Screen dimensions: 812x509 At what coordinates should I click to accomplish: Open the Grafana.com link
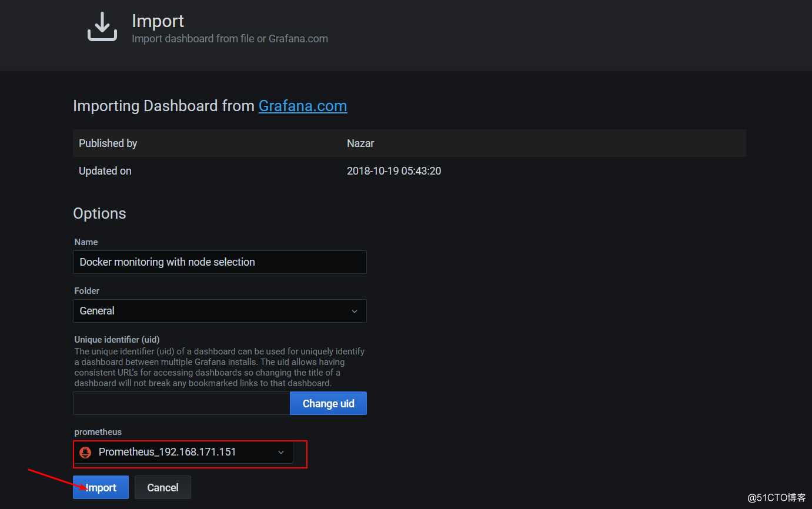pos(303,106)
